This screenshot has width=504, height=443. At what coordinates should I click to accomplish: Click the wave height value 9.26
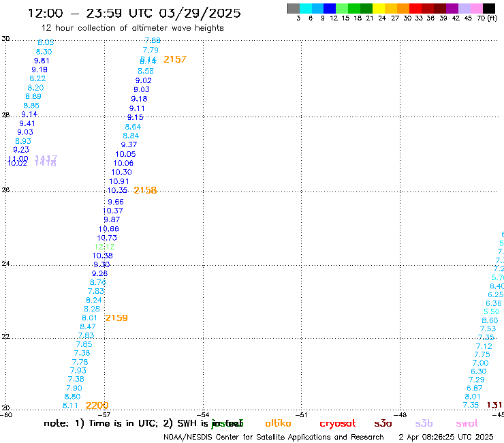pos(99,273)
